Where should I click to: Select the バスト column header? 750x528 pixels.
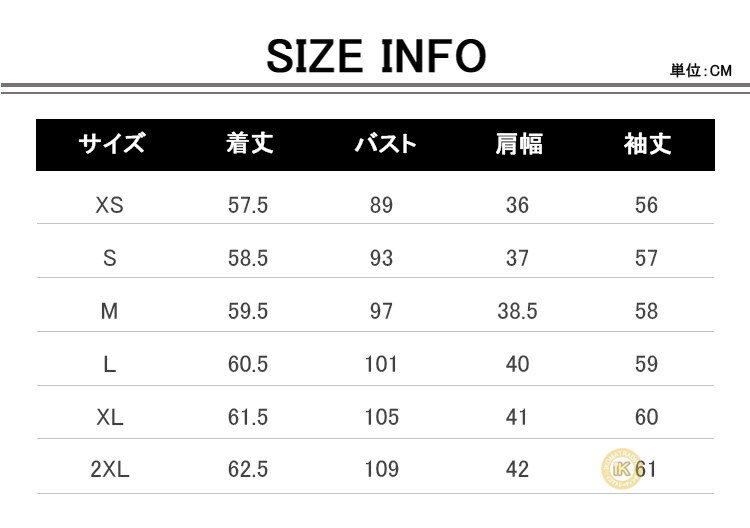click(382, 144)
